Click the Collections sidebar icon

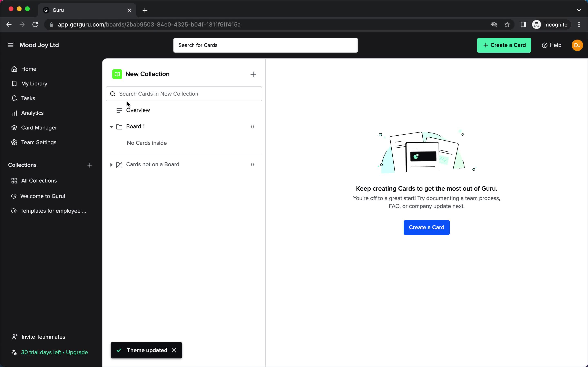14,180
